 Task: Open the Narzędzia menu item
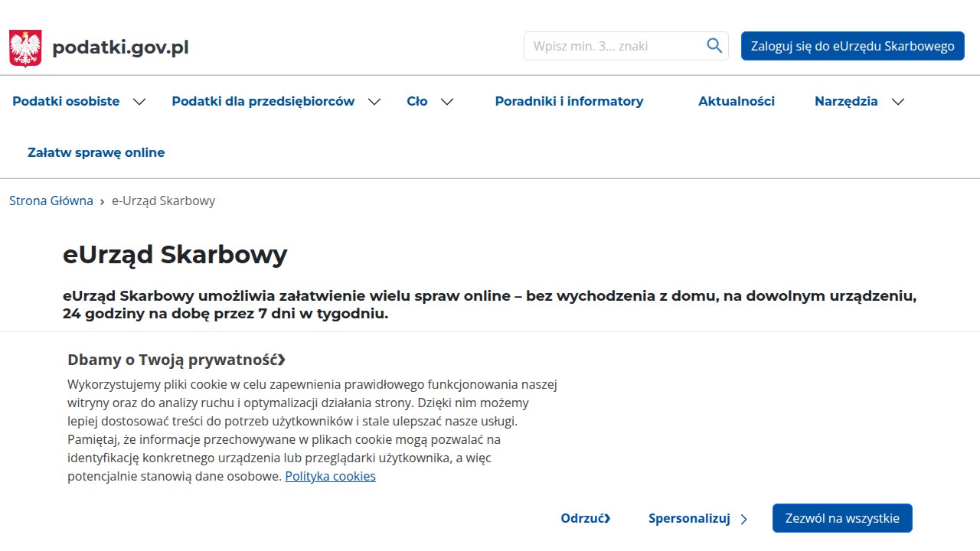pos(846,101)
